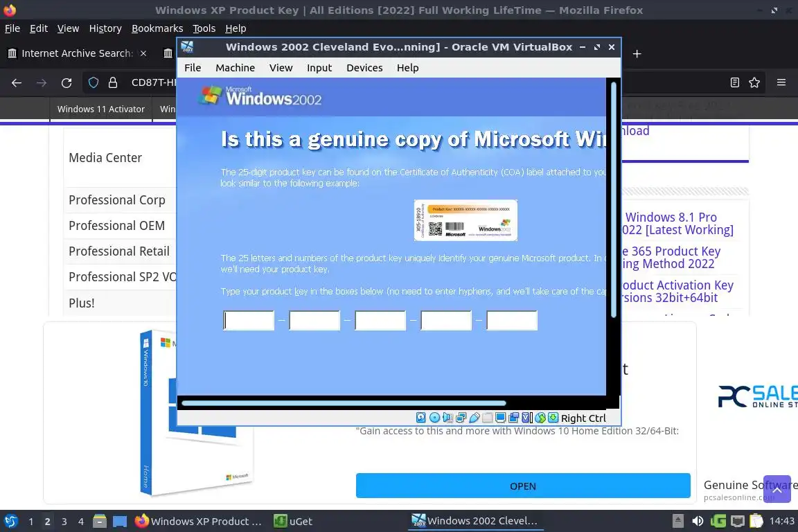Click the blue OPEN ad button
798x532 pixels.
[523, 486]
